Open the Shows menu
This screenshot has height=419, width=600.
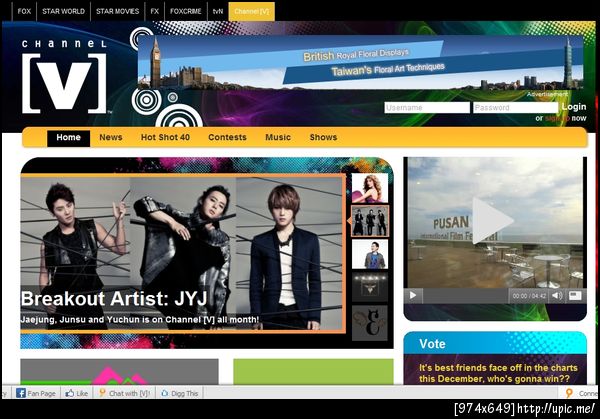323,137
